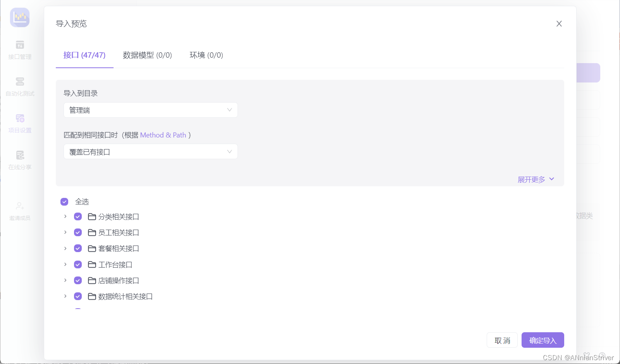Uncheck 分类相关接口 checkbox
This screenshot has height=364, width=620.
78,216
